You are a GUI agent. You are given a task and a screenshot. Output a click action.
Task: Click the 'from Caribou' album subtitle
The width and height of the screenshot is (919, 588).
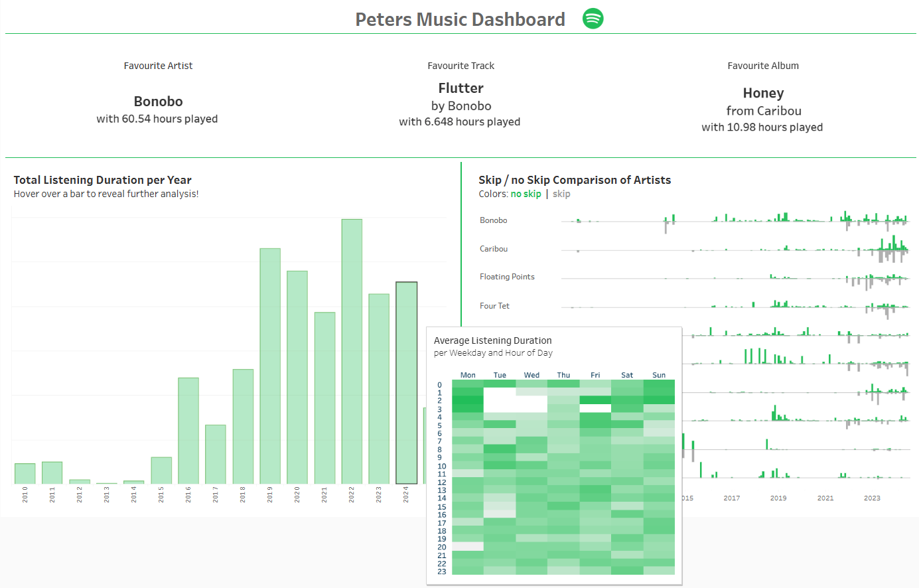coord(764,111)
